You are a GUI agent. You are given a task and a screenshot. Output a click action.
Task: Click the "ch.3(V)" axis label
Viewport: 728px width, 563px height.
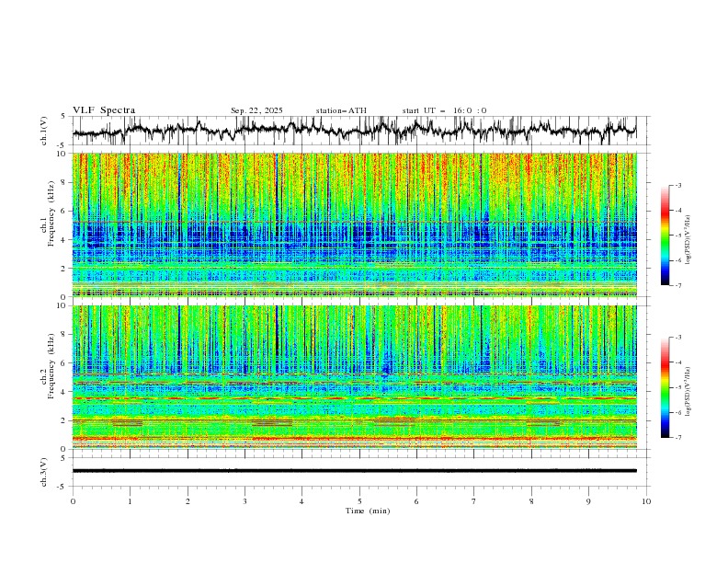pos(44,472)
